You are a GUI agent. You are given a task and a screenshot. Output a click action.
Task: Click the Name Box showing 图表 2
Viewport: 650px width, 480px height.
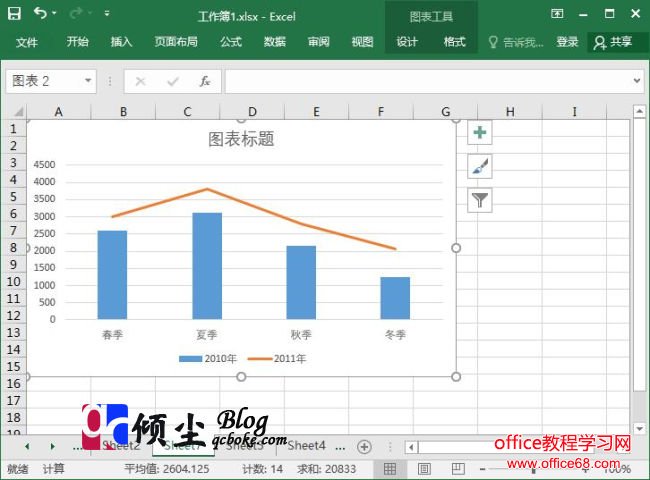point(45,81)
